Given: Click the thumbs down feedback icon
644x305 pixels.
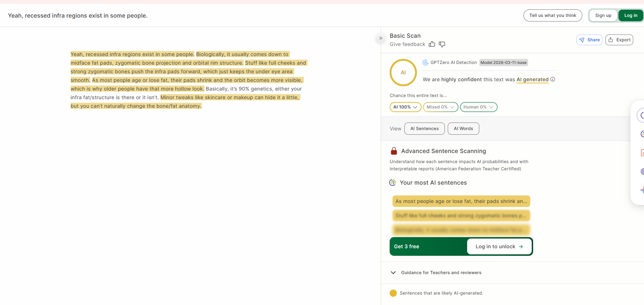Looking at the screenshot, I should click(442, 44).
